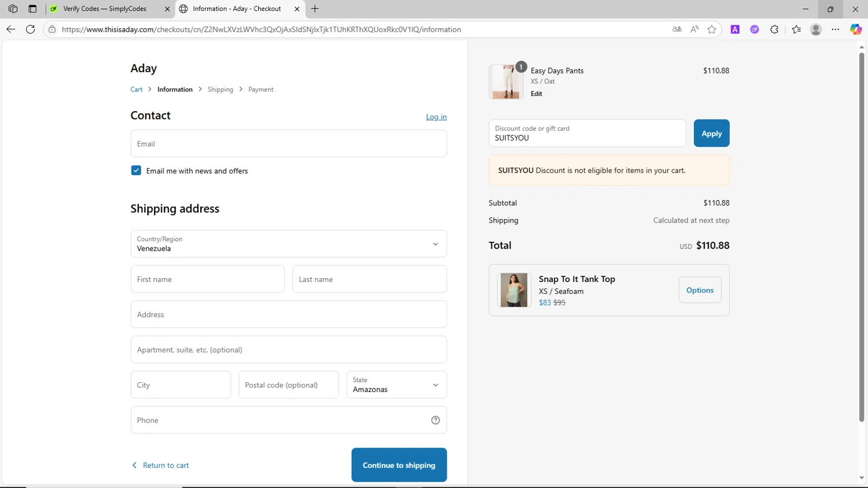Focus the City input field
This screenshot has height=488, width=868.
tap(181, 385)
